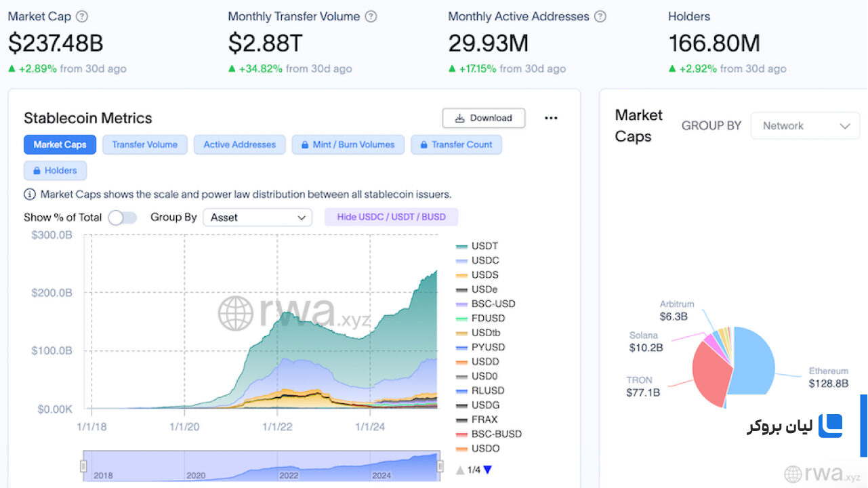Toggle USD0 series in chart legend
This screenshot has height=488, width=868.
pos(478,376)
